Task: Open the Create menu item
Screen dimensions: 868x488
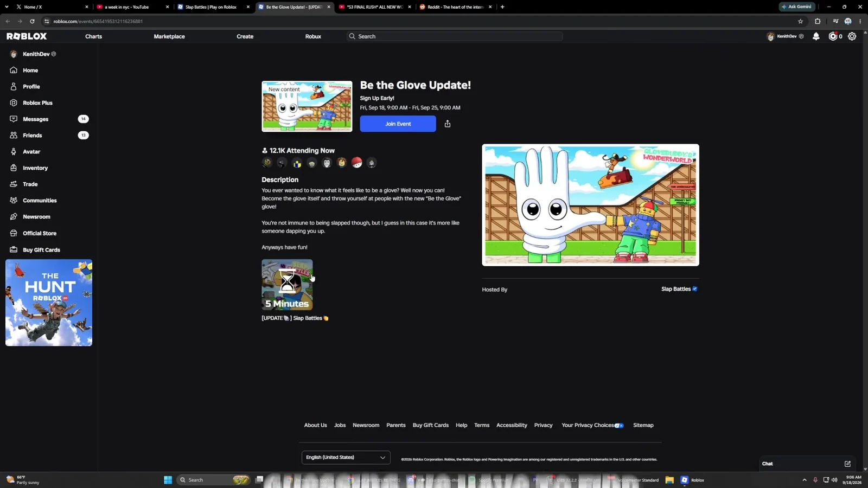Action: (245, 36)
